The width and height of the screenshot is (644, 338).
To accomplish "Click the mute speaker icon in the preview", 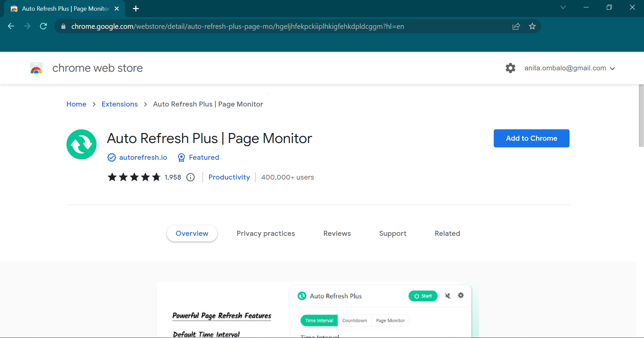I will point(448,296).
